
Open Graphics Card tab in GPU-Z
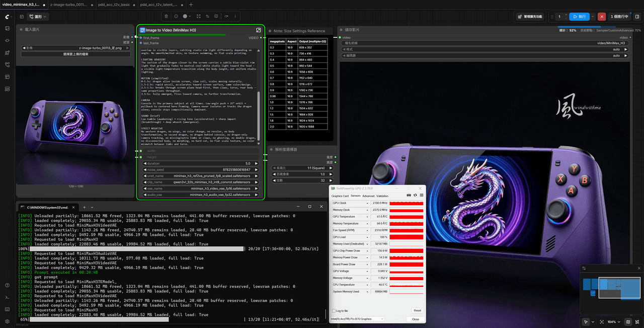coord(340,196)
